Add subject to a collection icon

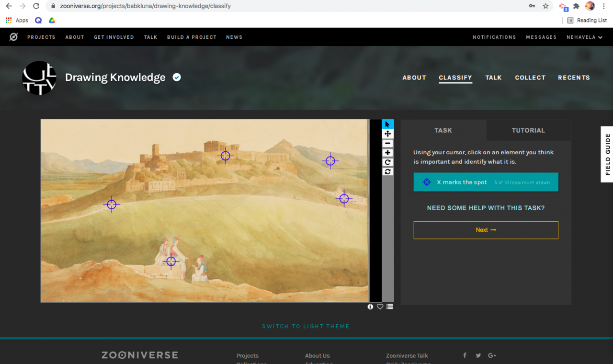(390, 307)
